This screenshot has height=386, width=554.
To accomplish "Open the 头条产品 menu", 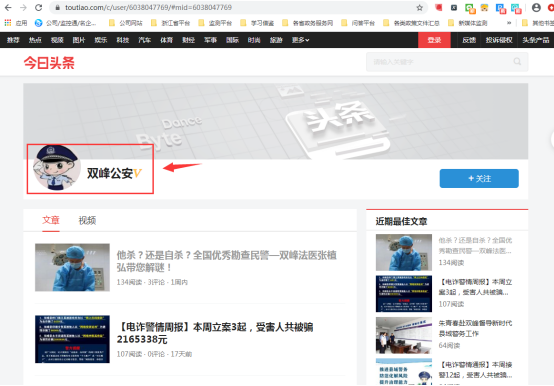I will (536, 40).
